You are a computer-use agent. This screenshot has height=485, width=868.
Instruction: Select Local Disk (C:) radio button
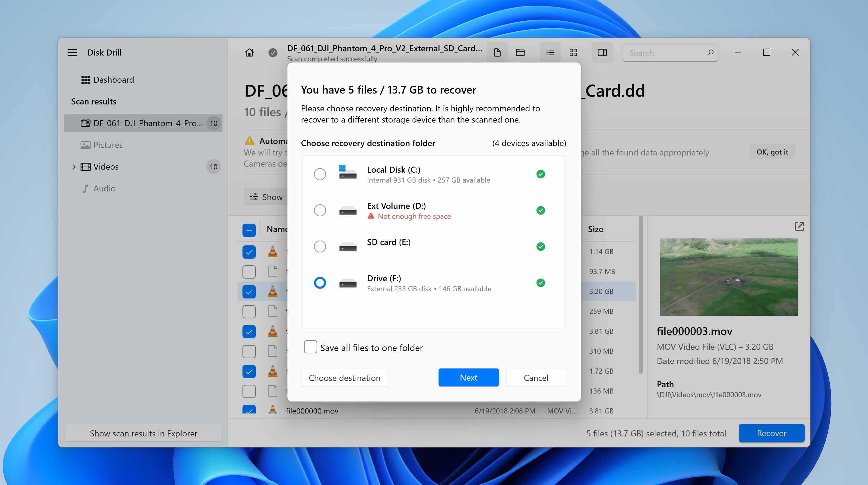tap(320, 174)
